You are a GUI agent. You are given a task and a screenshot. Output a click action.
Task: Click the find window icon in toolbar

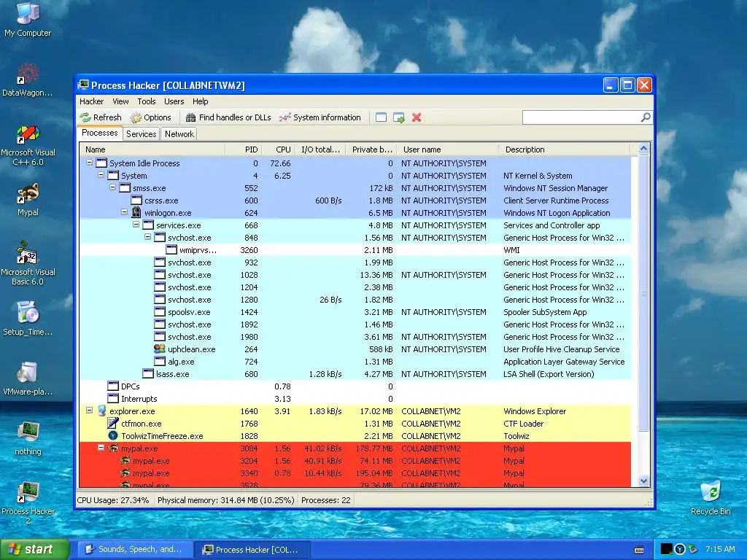(x=381, y=117)
